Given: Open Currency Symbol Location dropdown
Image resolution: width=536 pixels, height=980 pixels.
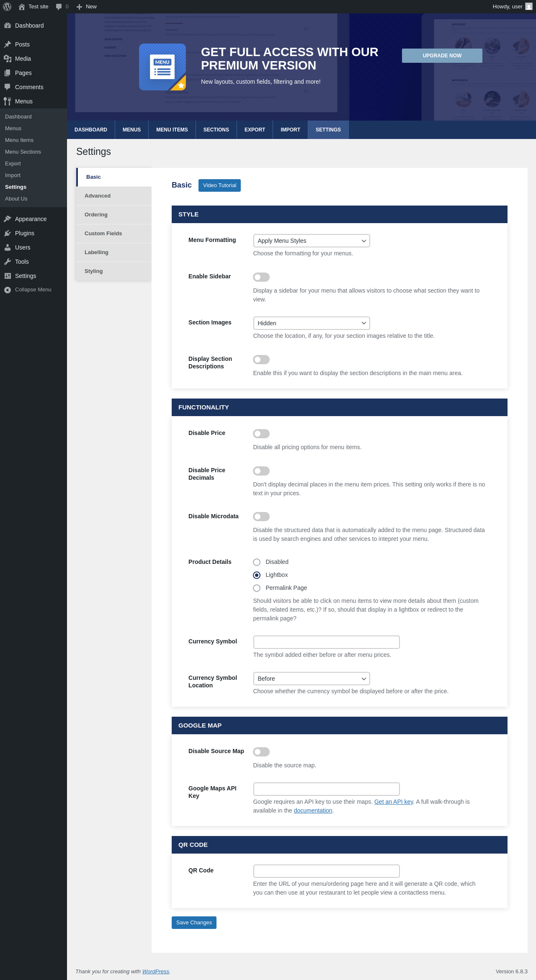Looking at the screenshot, I should coord(312,679).
